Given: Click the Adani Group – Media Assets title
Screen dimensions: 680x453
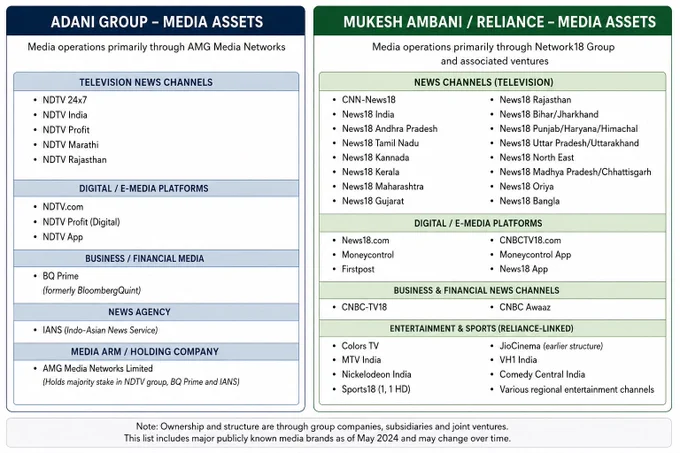Looking at the screenshot, I should [157, 22].
